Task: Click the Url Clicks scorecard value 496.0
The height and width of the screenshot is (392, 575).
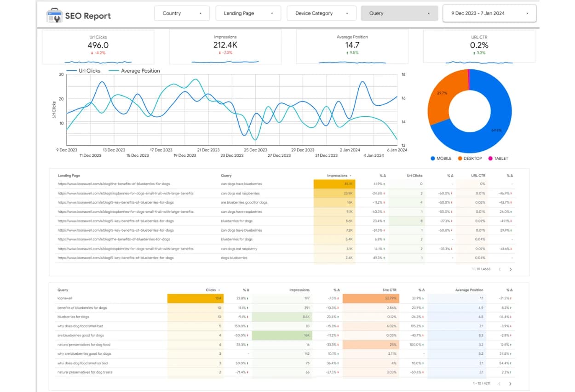Action: coord(98,45)
